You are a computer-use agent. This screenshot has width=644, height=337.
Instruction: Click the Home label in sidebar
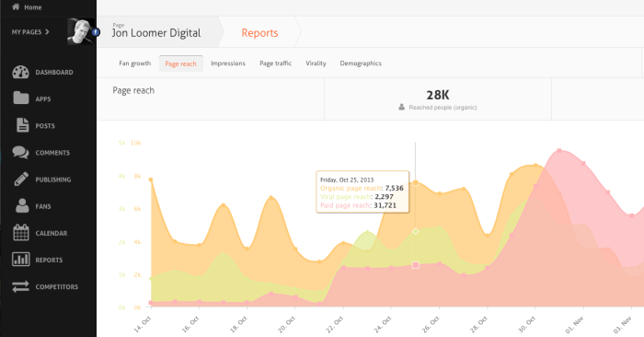[x=33, y=7]
